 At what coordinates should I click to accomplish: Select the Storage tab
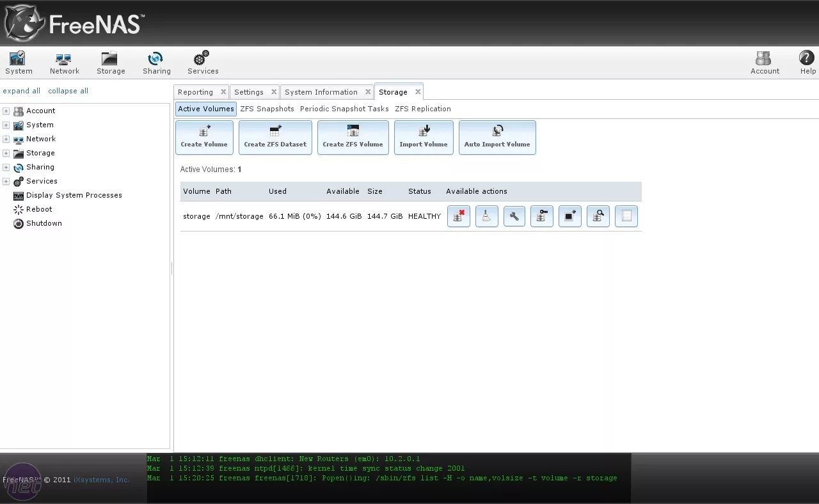(393, 92)
